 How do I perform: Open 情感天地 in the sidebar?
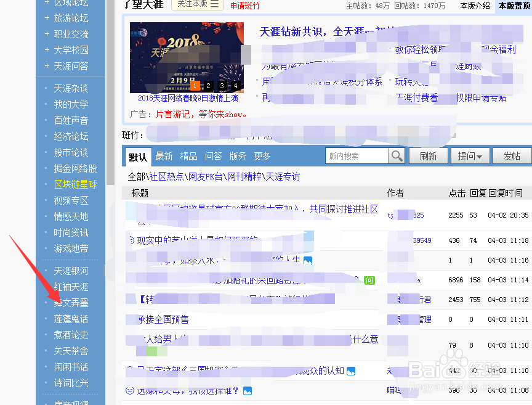pos(71,216)
